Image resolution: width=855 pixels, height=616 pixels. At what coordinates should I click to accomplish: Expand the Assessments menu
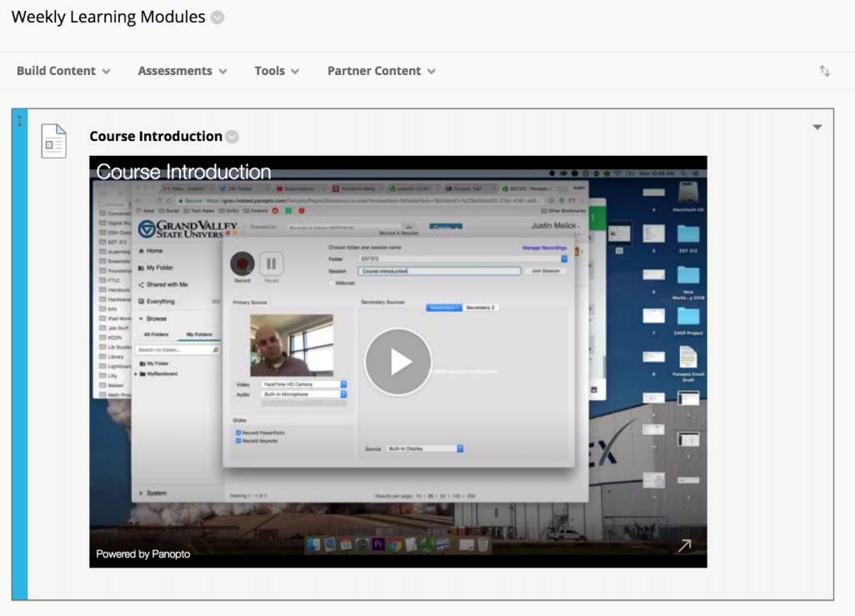click(x=182, y=72)
